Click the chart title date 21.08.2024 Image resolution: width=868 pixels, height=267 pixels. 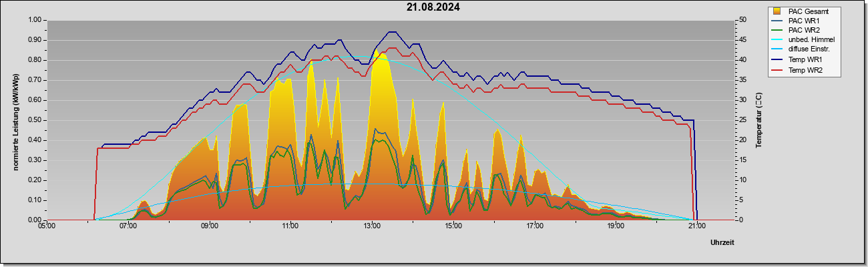(433, 8)
